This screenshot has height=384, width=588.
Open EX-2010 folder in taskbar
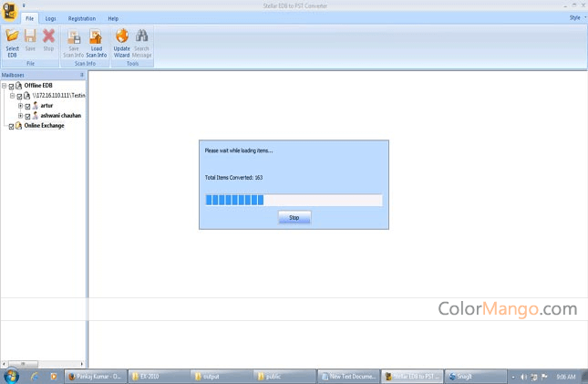159,377
